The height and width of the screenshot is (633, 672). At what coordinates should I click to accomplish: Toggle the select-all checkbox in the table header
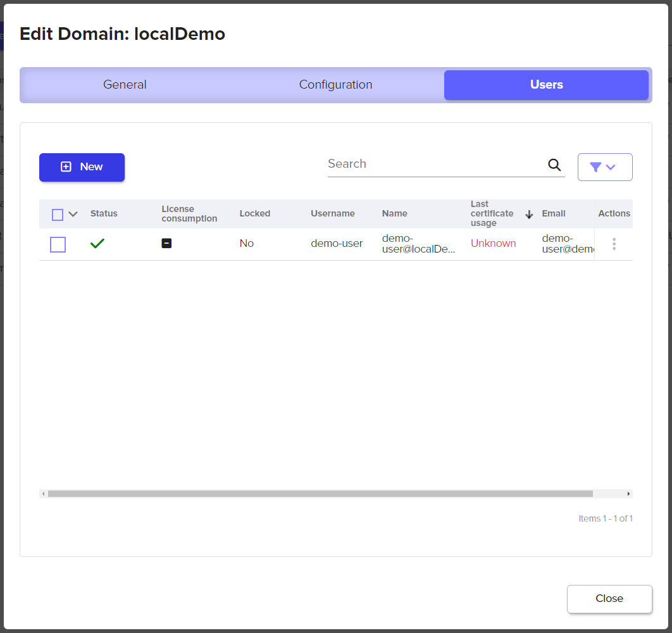58,215
